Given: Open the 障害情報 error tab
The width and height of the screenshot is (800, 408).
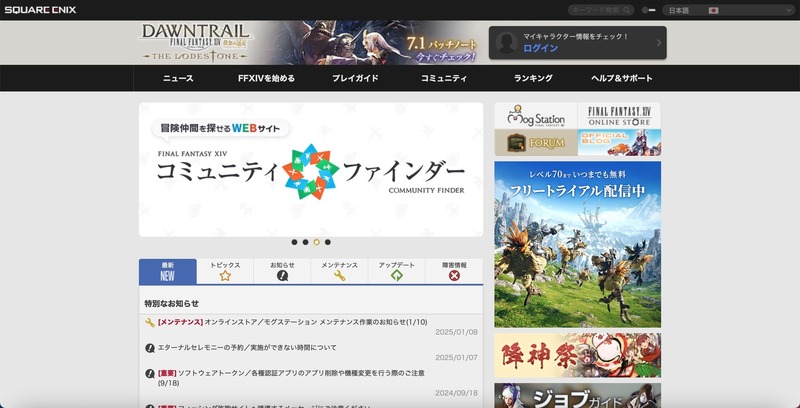Looking at the screenshot, I should point(453,271).
